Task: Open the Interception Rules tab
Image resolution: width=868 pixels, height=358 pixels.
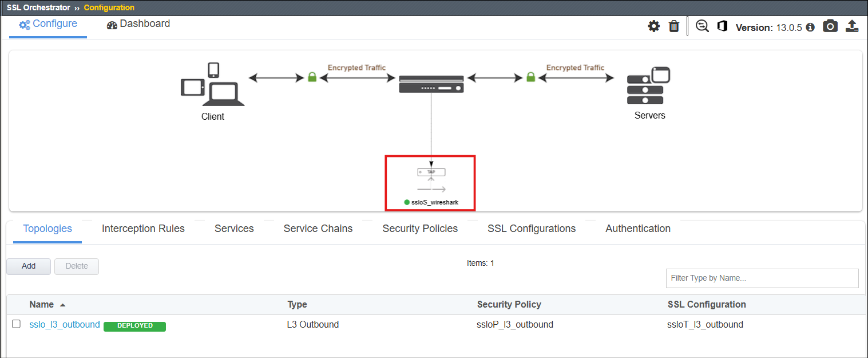Action: 143,229
